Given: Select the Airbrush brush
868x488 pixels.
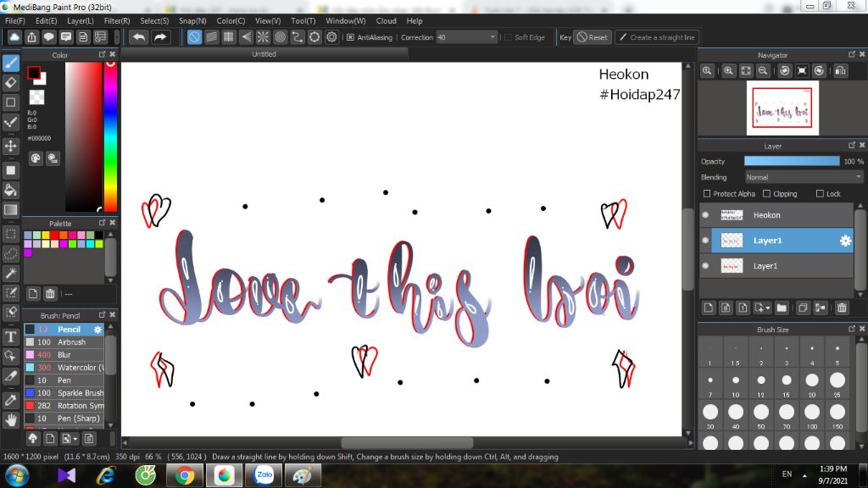Looking at the screenshot, I should click(64, 342).
